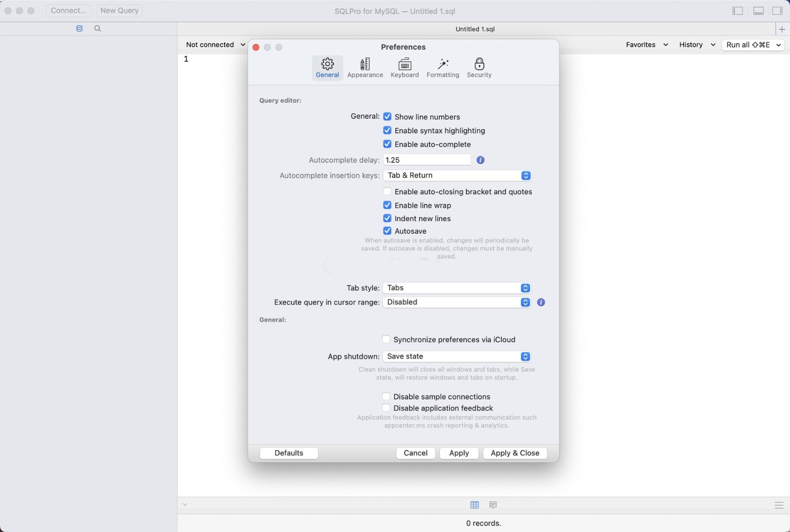790x532 pixels.
Task: Click the sidebar search icon
Action: pos(98,29)
